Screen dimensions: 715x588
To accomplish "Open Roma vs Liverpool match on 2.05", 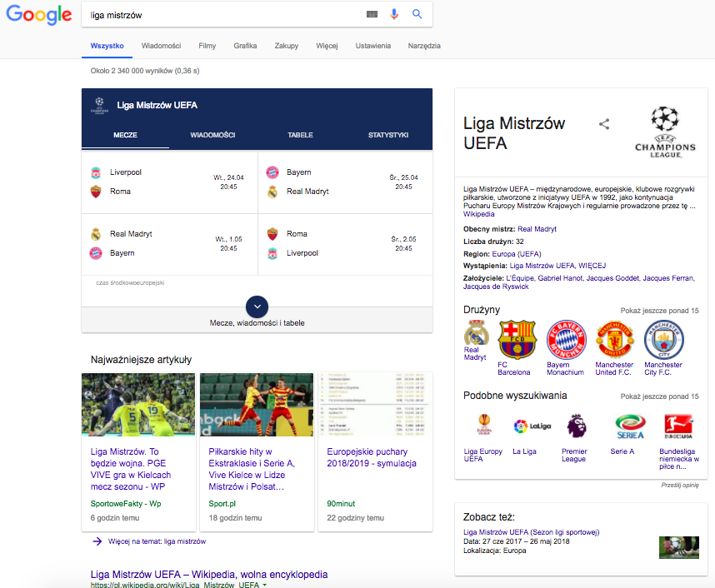I will tap(345, 244).
